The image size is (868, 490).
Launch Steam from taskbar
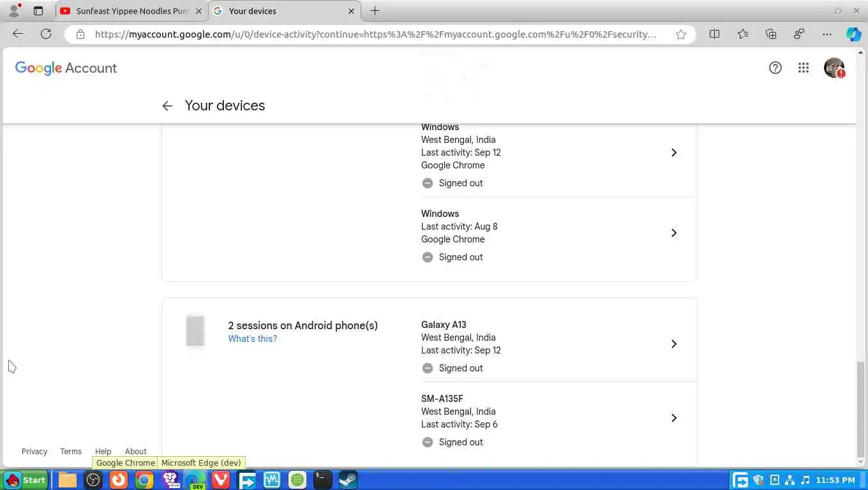point(348,480)
